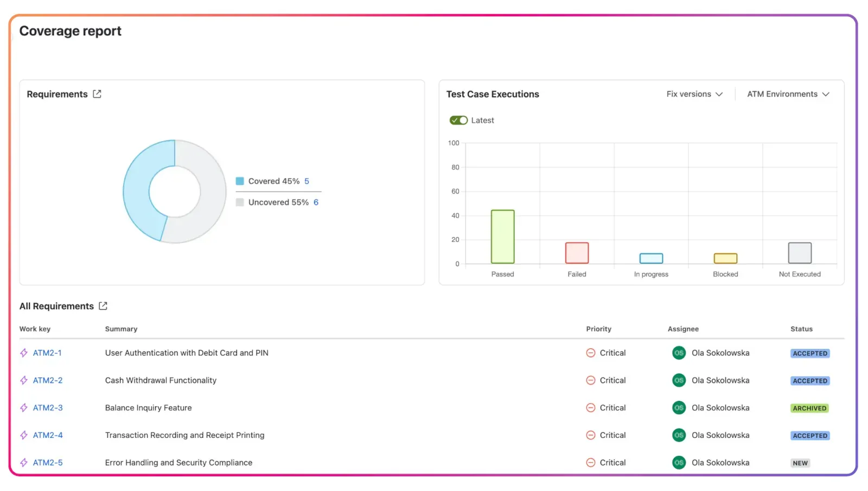Click the All Requirements external link icon

[x=103, y=306]
